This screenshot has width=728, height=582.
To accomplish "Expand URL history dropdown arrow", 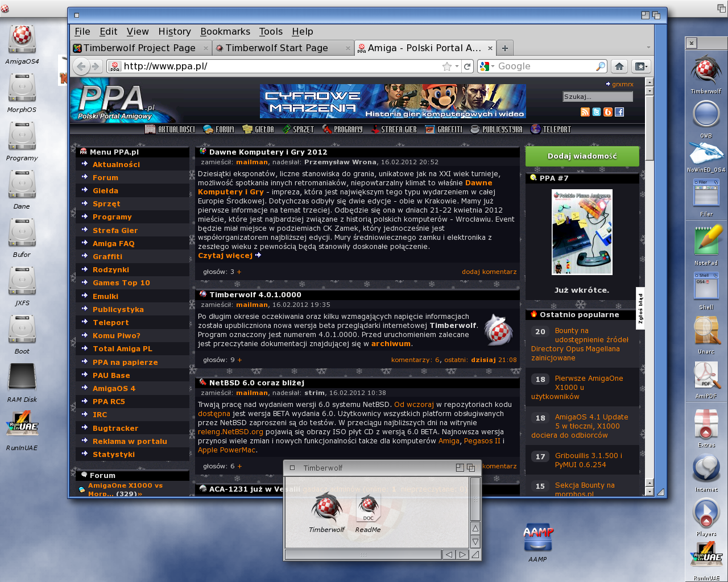I will tap(457, 66).
